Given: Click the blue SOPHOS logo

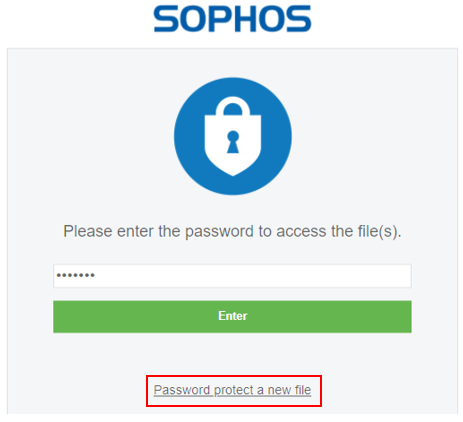Looking at the screenshot, I should point(232,19).
